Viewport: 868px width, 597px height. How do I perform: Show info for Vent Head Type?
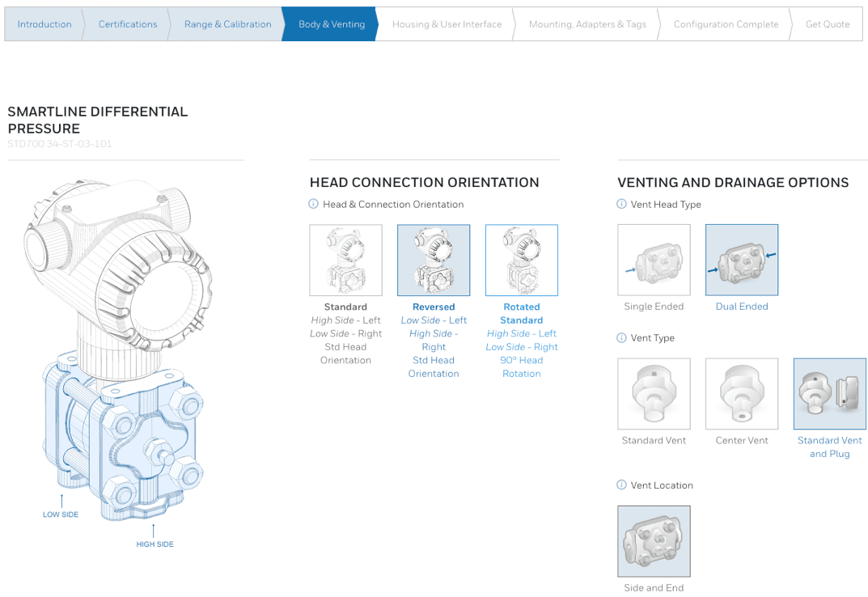tap(621, 204)
